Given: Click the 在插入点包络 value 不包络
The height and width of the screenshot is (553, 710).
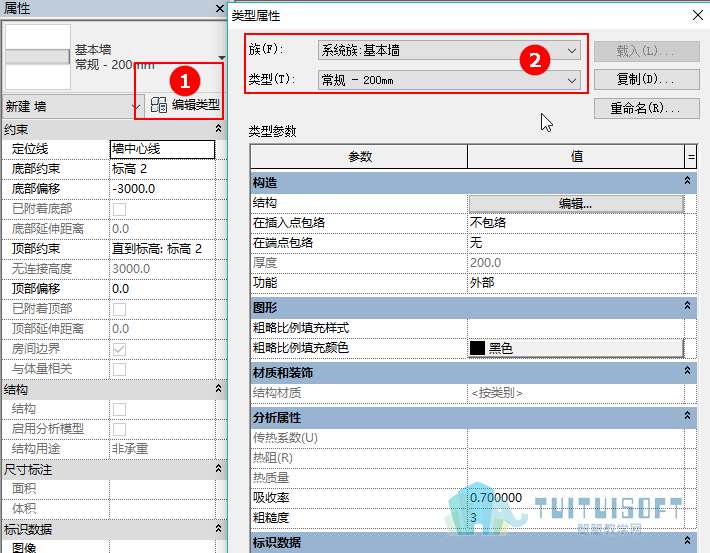Looking at the screenshot, I should [x=576, y=223].
